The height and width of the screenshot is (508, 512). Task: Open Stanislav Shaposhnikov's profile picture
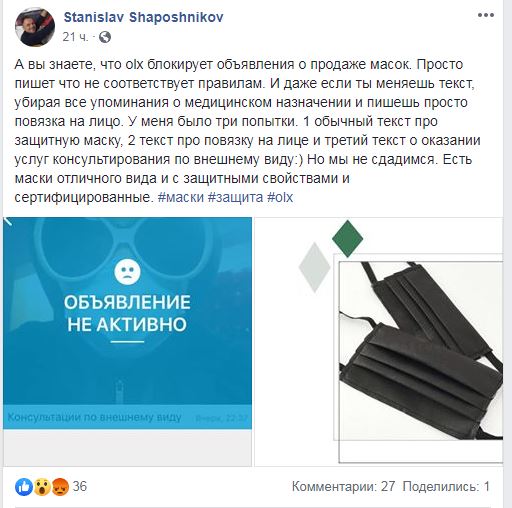point(35,27)
